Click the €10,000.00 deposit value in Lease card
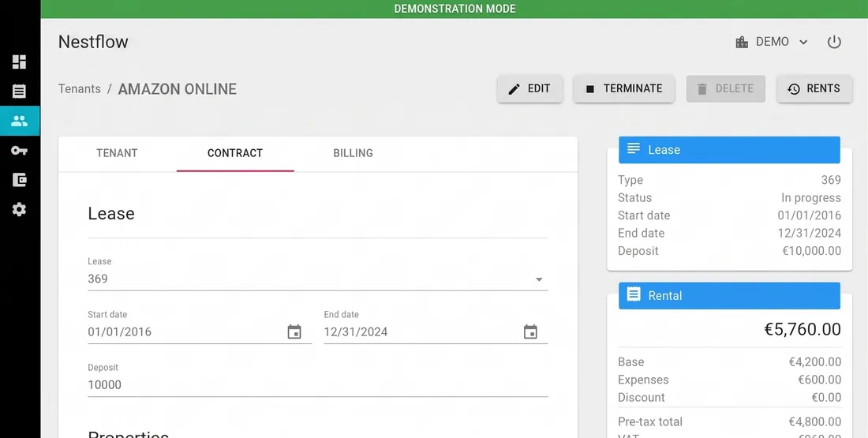Screen dimensions: 868x438 [x=811, y=251]
